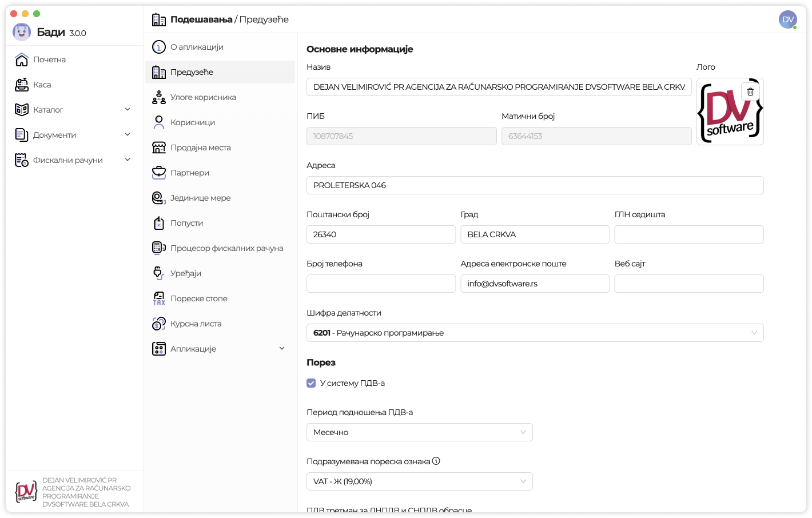812x518 pixels.
Task: Click the Фискални рачуни icon
Action: point(22,160)
